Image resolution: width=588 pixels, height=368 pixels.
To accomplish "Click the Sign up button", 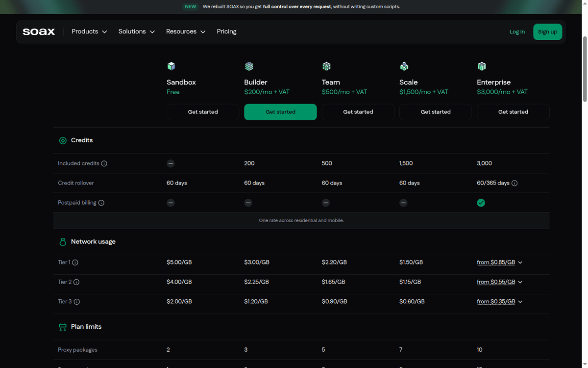I will pyautogui.click(x=547, y=32).
